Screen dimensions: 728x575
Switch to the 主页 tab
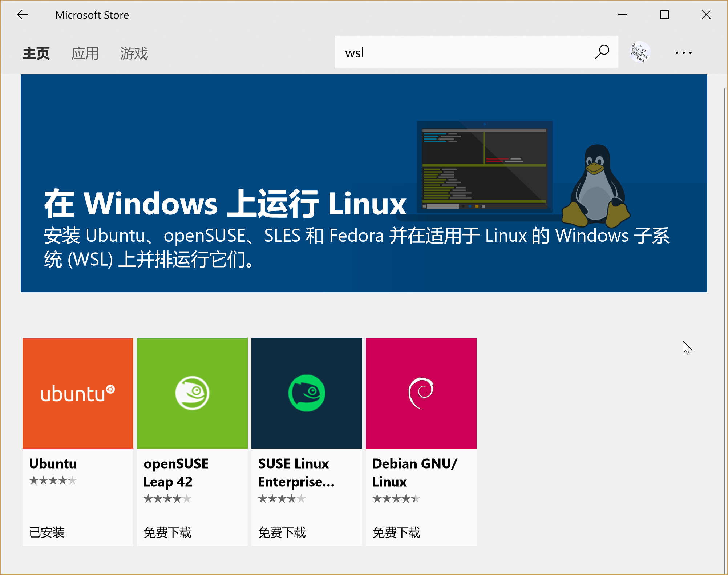[36, 53]
